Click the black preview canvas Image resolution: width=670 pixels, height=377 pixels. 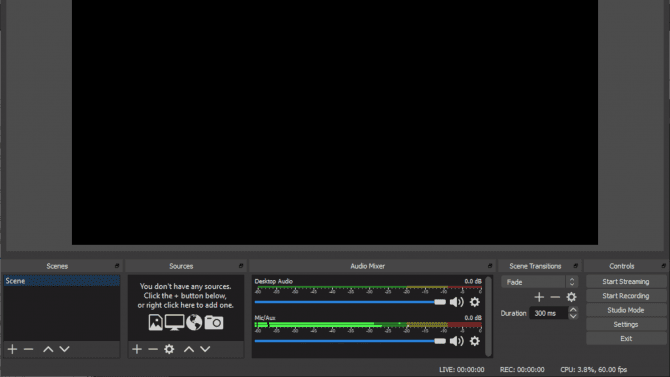tap(335, 122)
